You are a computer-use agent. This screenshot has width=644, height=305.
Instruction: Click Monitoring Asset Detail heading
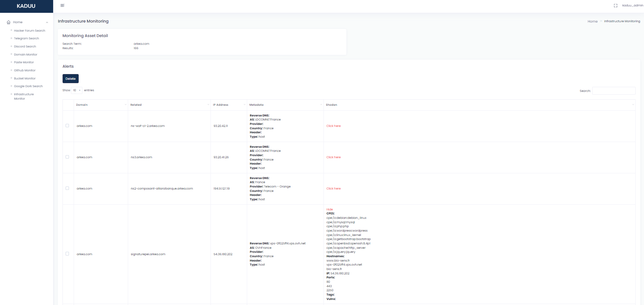pos(85,36)
